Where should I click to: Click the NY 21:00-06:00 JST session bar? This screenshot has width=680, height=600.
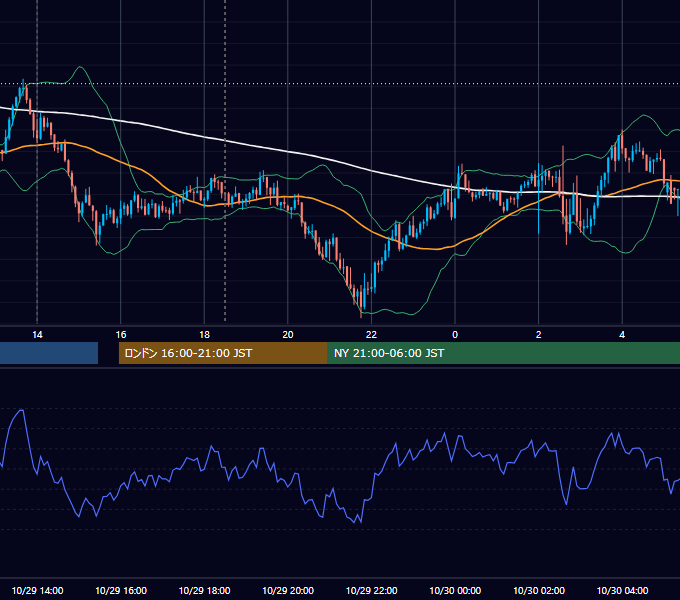click(x=503, y=353)
